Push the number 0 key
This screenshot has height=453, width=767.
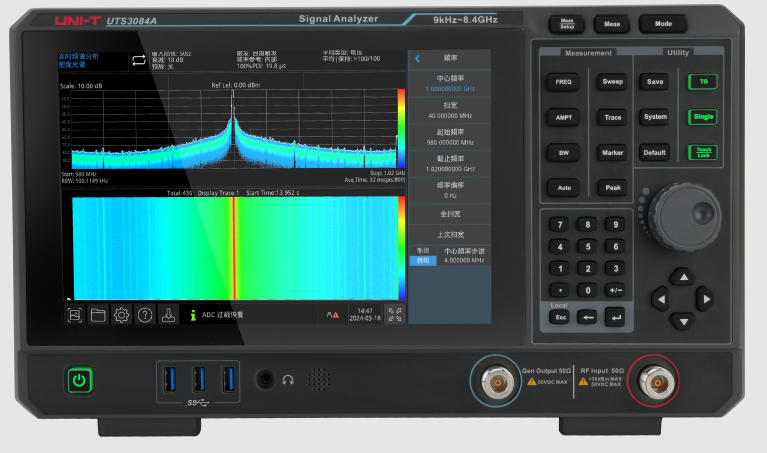[x=588, y=290]
